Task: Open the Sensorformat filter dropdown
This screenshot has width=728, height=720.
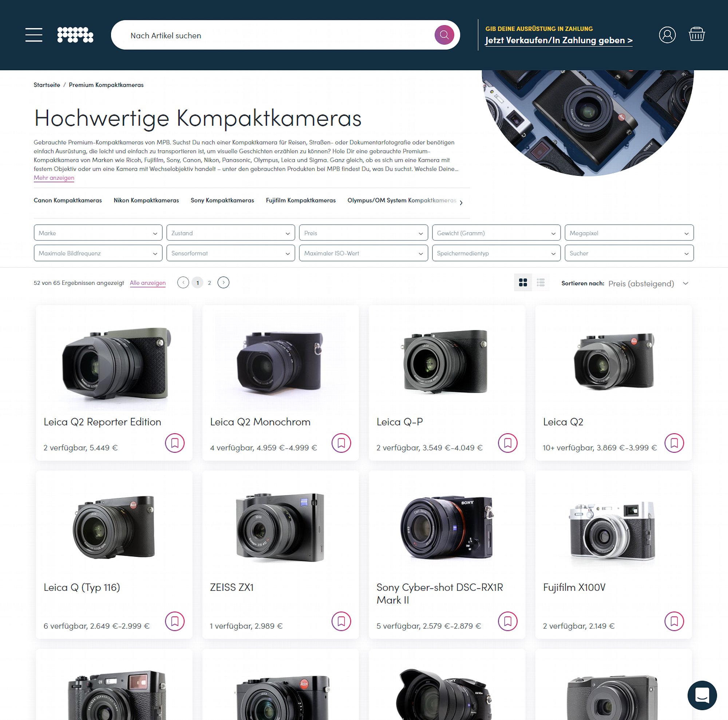Action: pyautogui.click(x=231, y=253)
